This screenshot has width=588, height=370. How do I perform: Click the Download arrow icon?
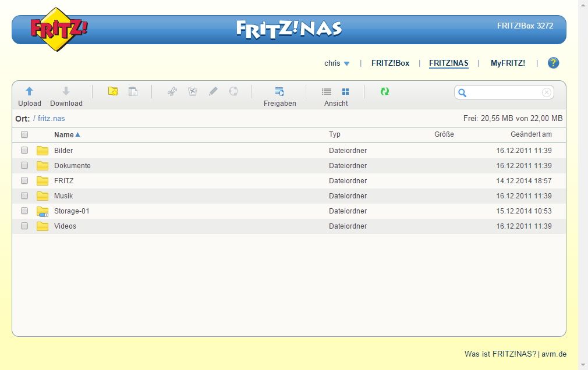66,91
